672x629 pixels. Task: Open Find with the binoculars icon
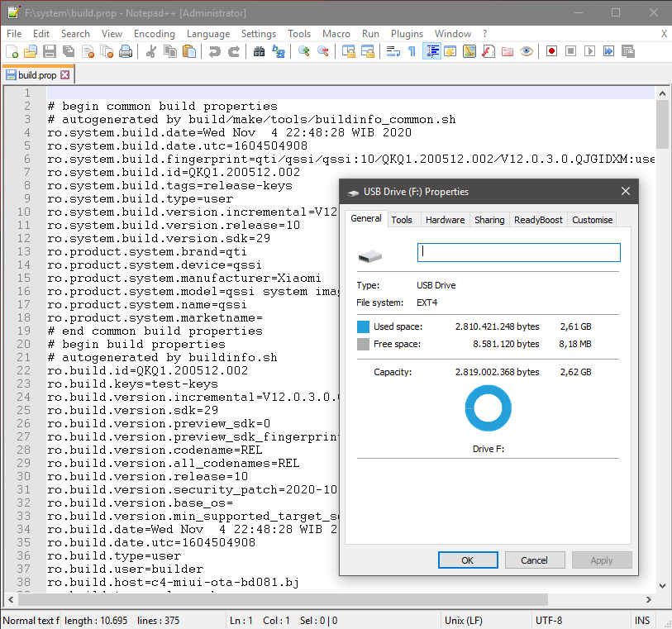tap(259, 51)
